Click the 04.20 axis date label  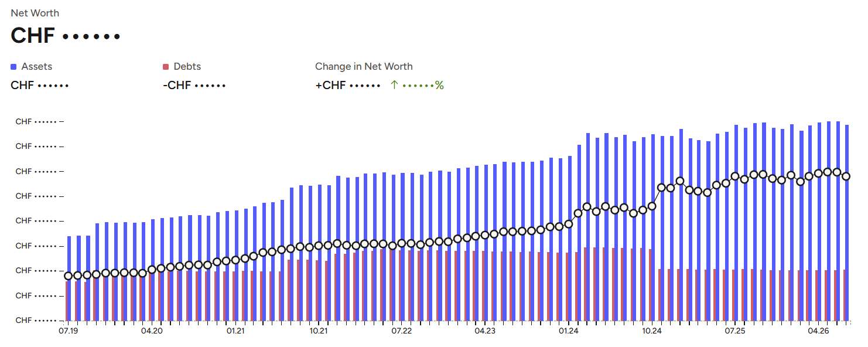click(152, 331)
